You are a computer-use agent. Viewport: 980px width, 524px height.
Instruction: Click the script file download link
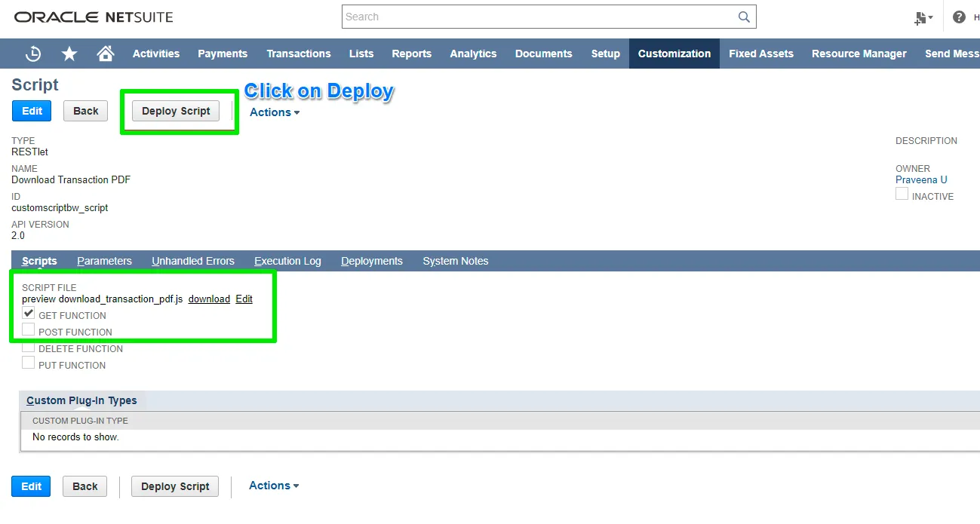[x=209, y=299]
